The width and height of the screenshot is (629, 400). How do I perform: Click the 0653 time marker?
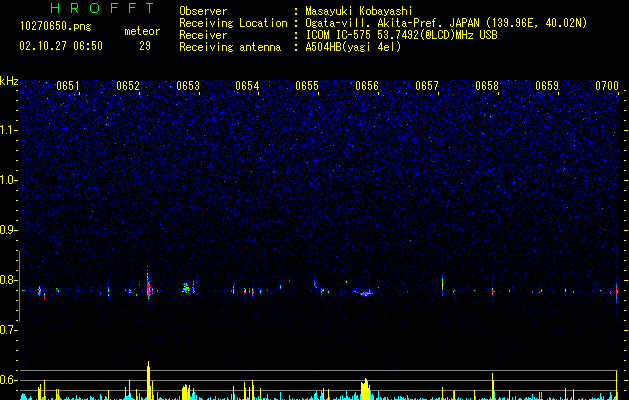pos(188,86)
